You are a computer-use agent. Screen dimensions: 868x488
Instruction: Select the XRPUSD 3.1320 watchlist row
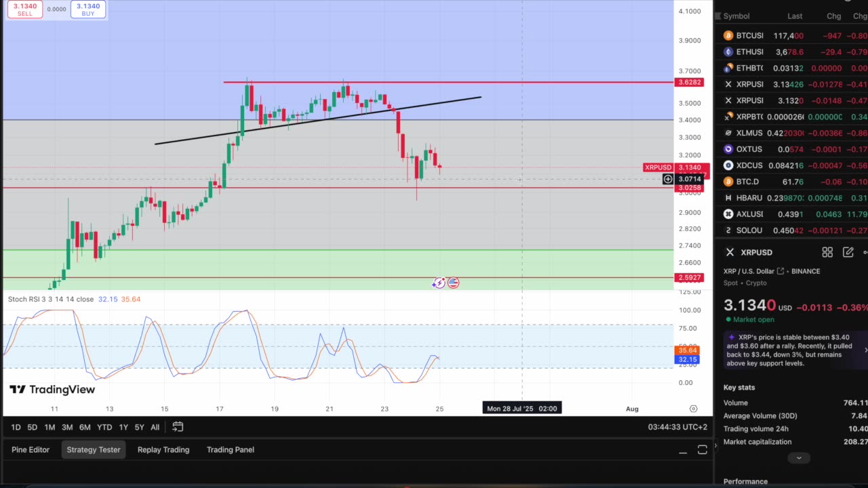(791, 100)
